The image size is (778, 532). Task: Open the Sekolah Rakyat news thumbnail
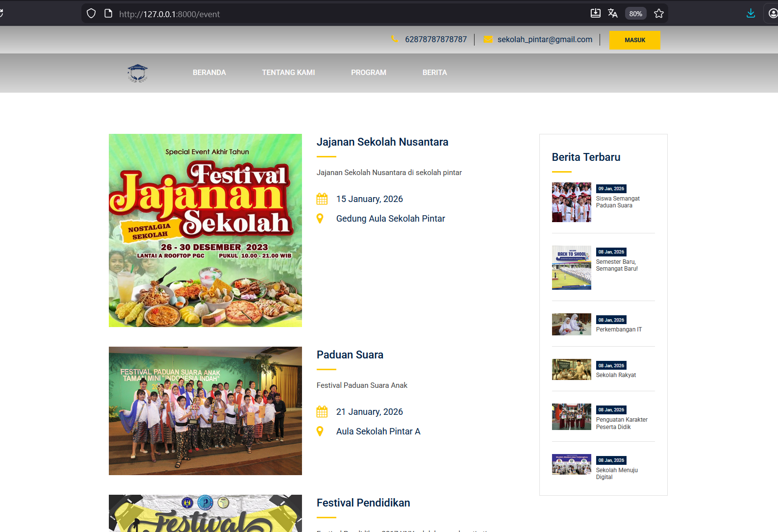(x=572, y=370)
